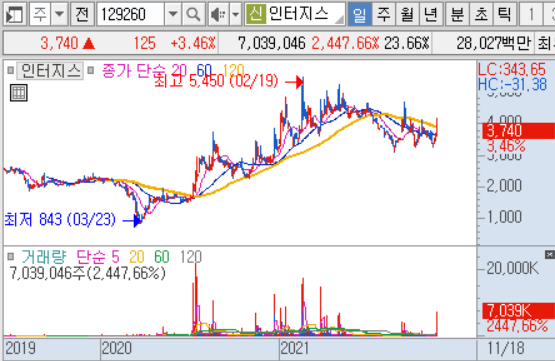Click the period number 1 button
The width and height of the screenshot is (555, 361).
tap(531, 15)
